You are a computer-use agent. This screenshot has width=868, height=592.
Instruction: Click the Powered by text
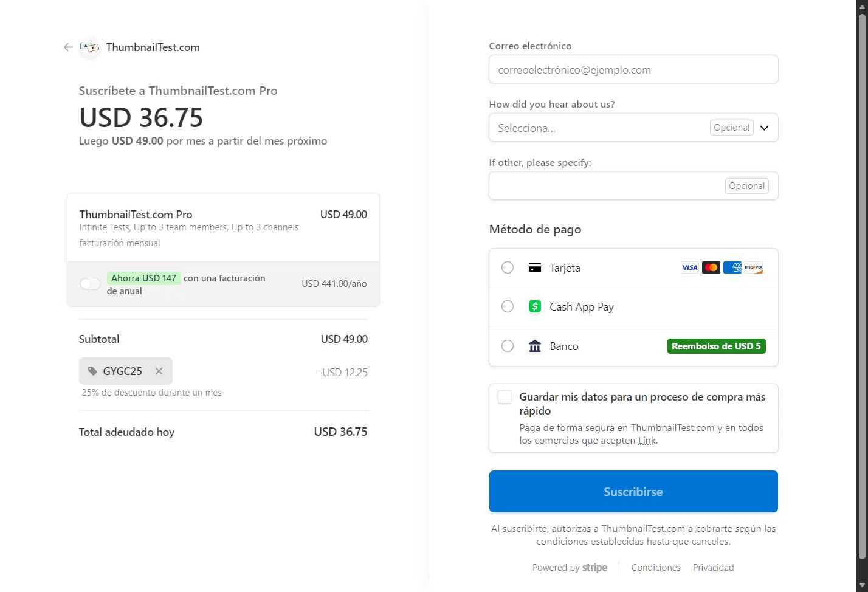click(x=556, y=568)
